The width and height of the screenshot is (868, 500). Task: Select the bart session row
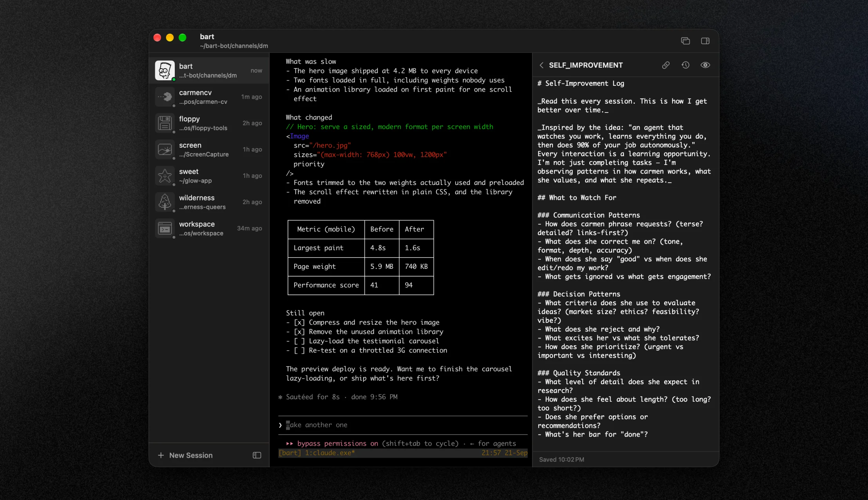(x=209, y=71)
